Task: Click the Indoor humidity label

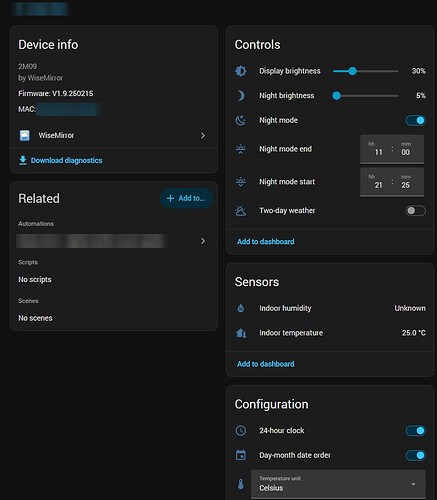Action: (x=285, y=308)
